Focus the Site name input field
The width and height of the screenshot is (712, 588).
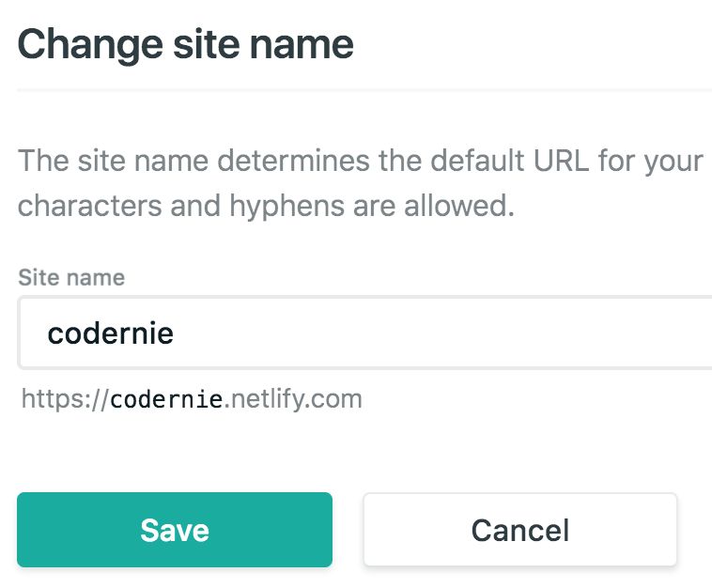click(376, 333)
